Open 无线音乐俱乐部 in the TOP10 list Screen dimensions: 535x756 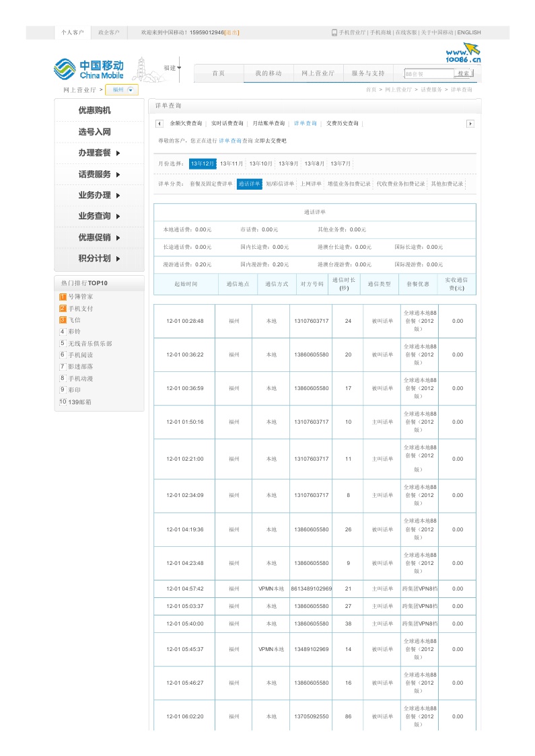(x=90, y=344)
